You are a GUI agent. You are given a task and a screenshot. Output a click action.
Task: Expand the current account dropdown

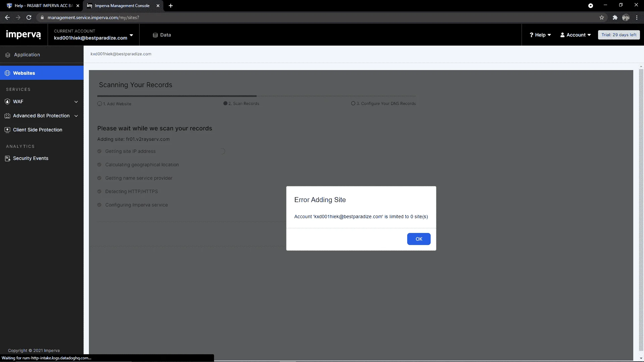click(131, 35)
